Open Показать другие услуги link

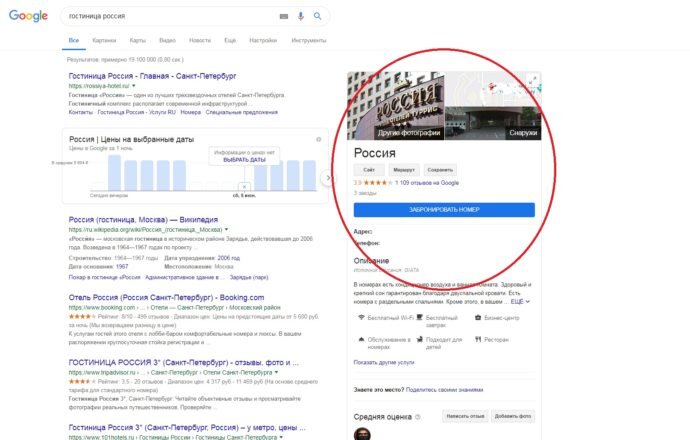point(384,362)
